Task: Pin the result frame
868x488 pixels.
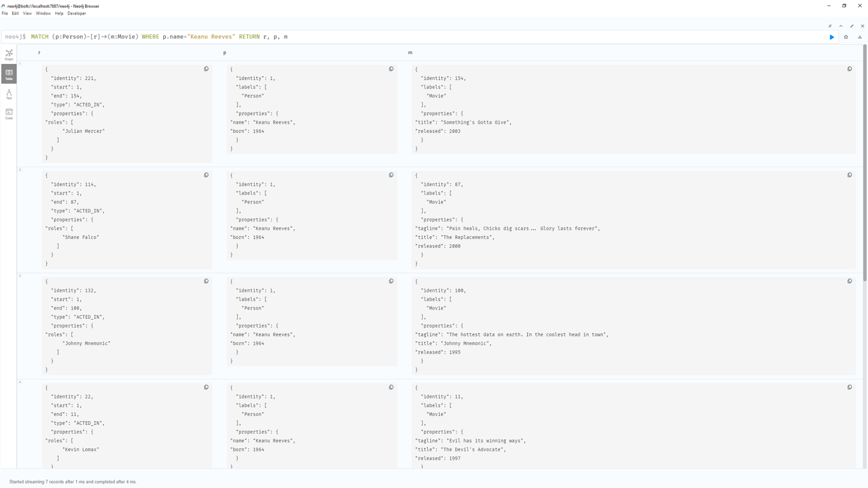Action: tap(830, 26)
